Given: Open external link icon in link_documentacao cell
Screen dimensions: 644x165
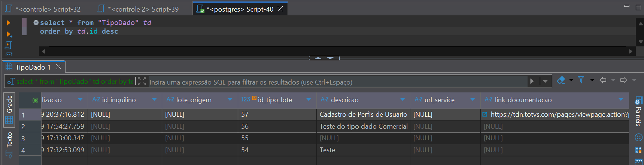Looking at the screenshot, I should (x=485, y=114).
